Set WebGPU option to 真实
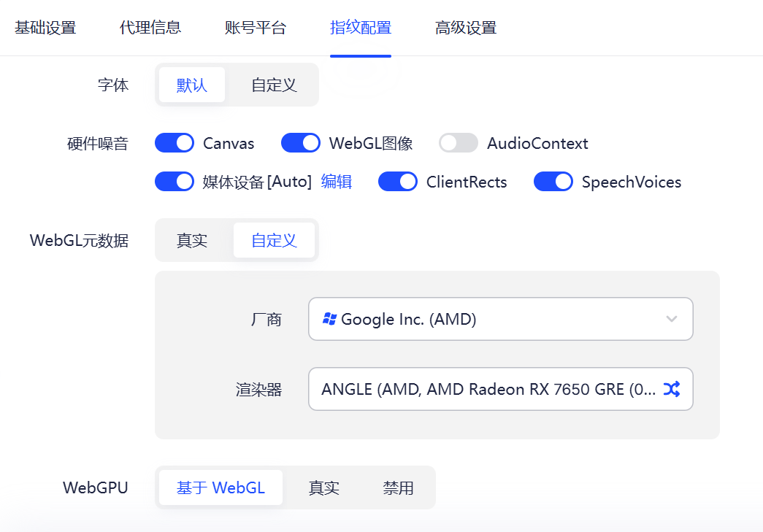Viewport: 763px width, 532px height. [x=323, y=487]
